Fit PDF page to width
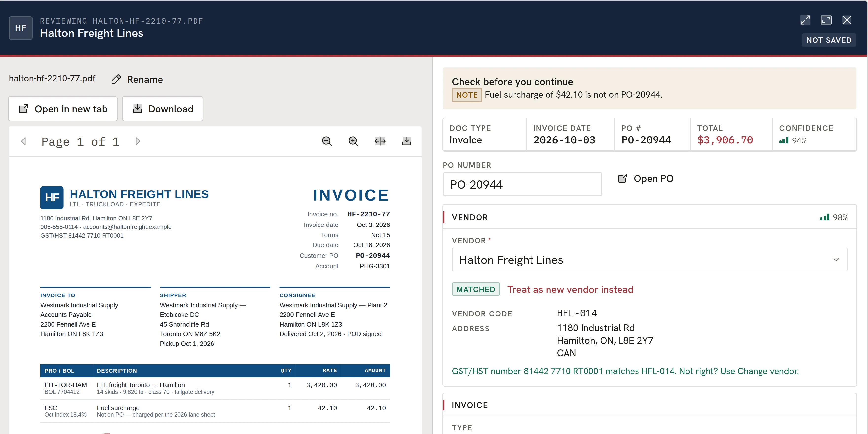 point(380,141)
